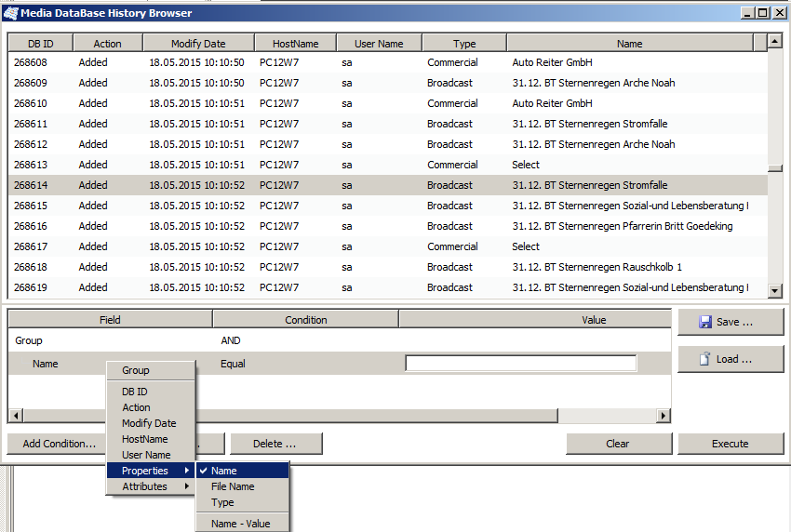Sort by the Action column header
791x532 pixels.
tap(107, 44)
